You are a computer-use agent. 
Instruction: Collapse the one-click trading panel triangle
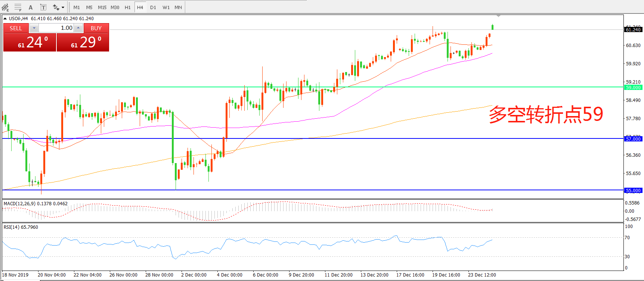[5, 19]
